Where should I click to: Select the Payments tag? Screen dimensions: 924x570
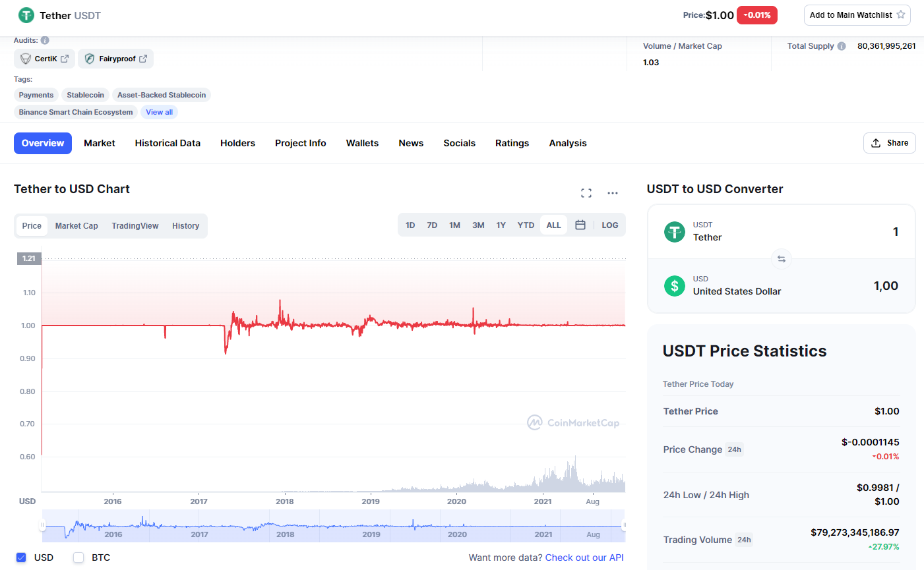(x=36, y=95)
